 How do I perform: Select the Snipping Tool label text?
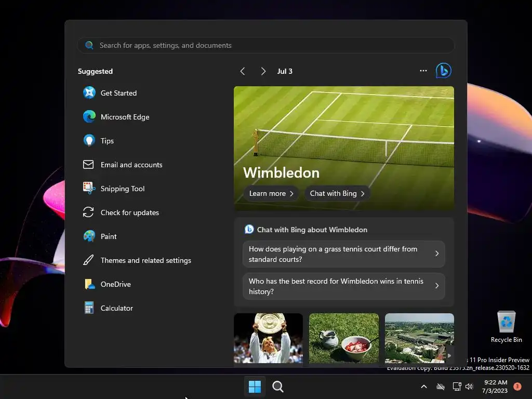pyautogui.click(x=123, y=189)
